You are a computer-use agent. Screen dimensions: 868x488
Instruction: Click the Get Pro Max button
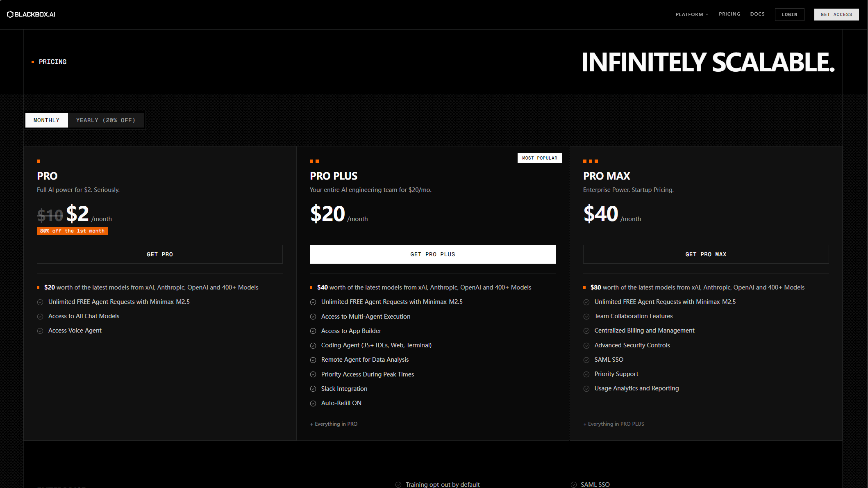[706, 254]
